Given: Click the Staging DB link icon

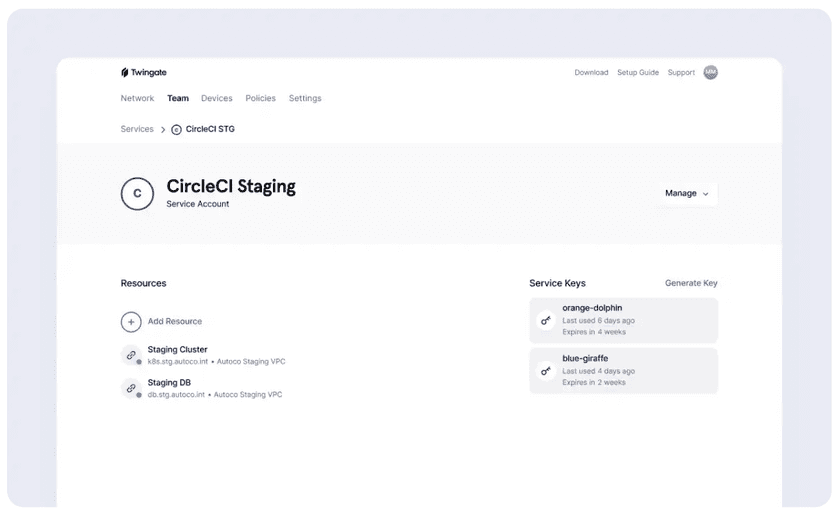Looking at the screenshot, I should pyautogui.click(x=131, y=388).
